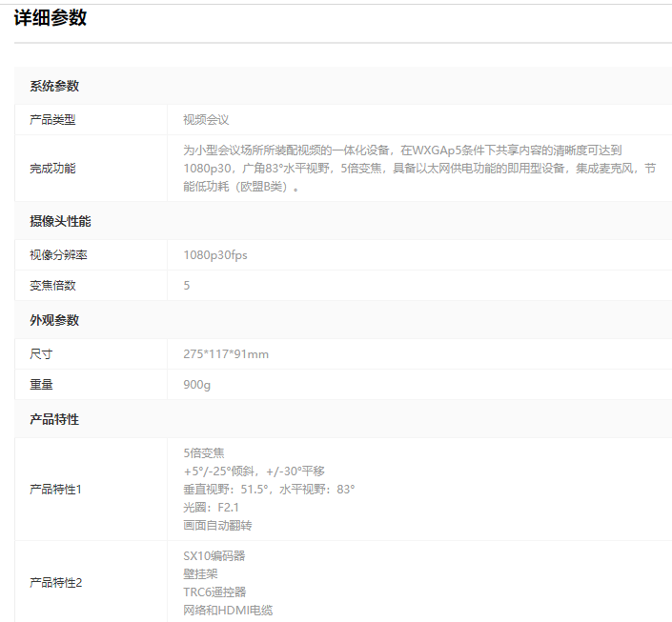Click the 尺寸 row label
Viewport: 672px width, 622px height.
point(41,354)
